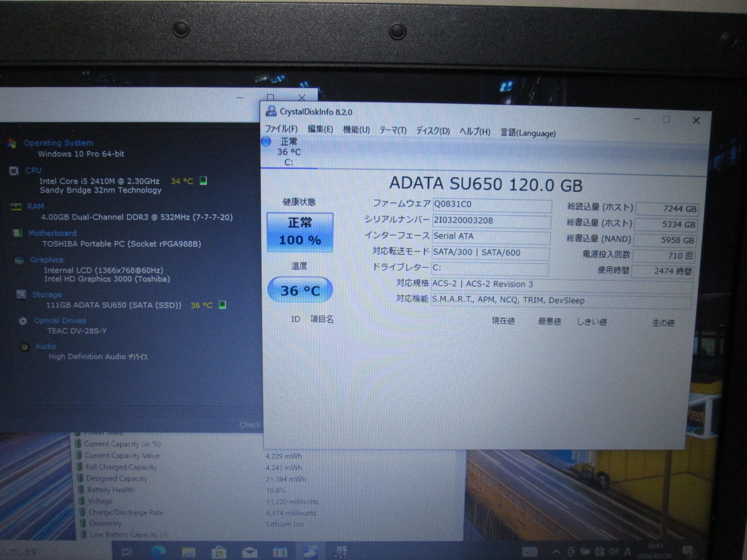
Task: Click the Task View taskbar icon
Action: point(127,552)
